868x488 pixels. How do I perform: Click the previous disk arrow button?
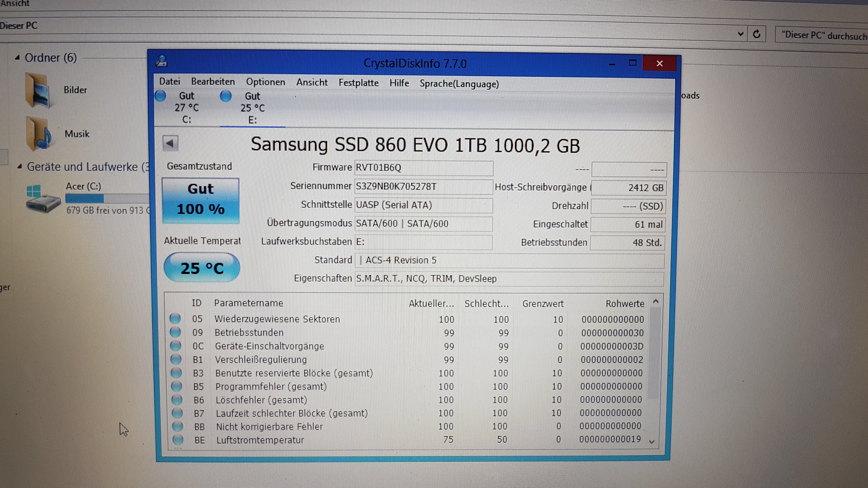point(170,143)
